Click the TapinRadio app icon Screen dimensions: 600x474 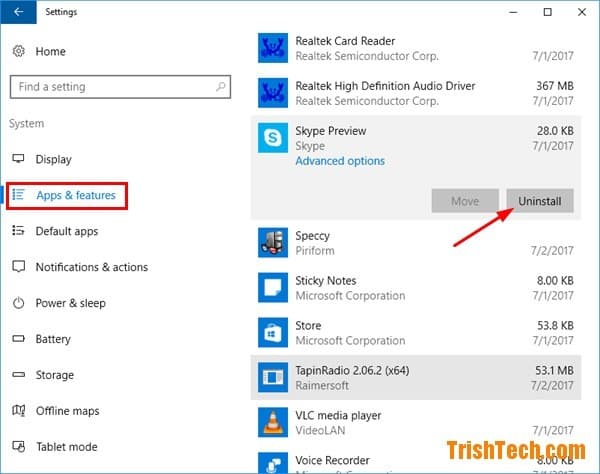click(273, 377)
